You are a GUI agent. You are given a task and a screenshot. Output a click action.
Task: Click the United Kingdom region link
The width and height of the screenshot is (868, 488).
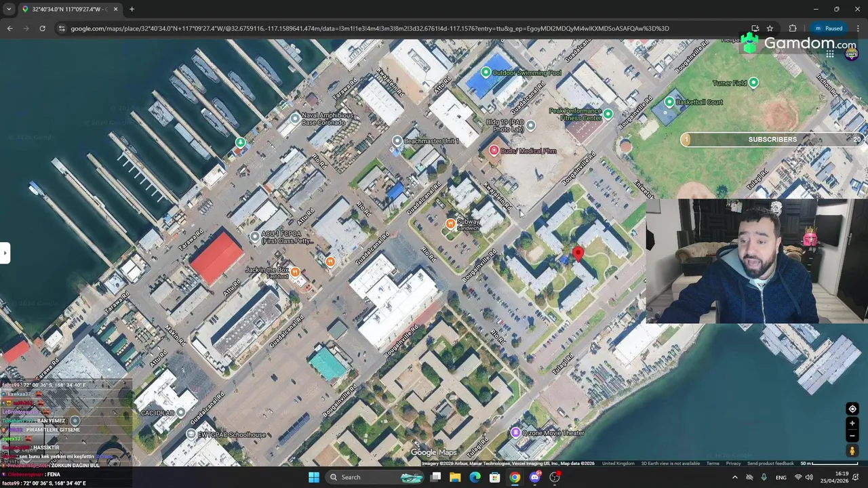point(618,464)
